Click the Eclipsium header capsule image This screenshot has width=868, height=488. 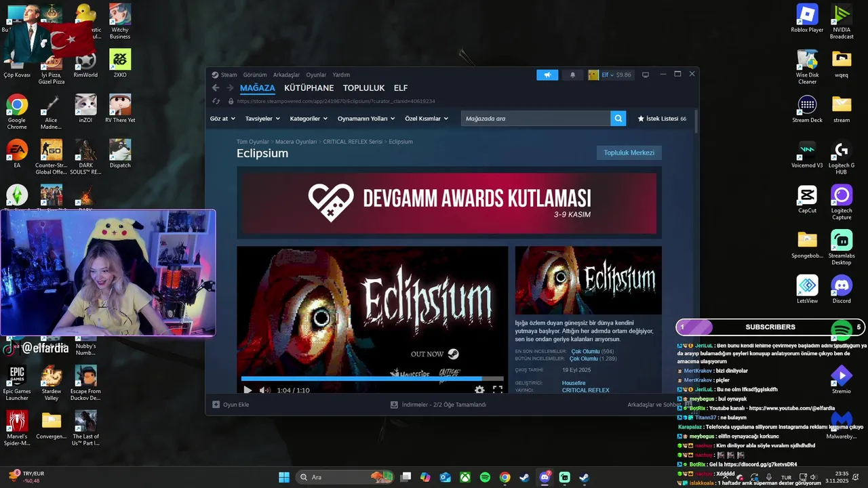pyautogui.click(x=588, y=280)
